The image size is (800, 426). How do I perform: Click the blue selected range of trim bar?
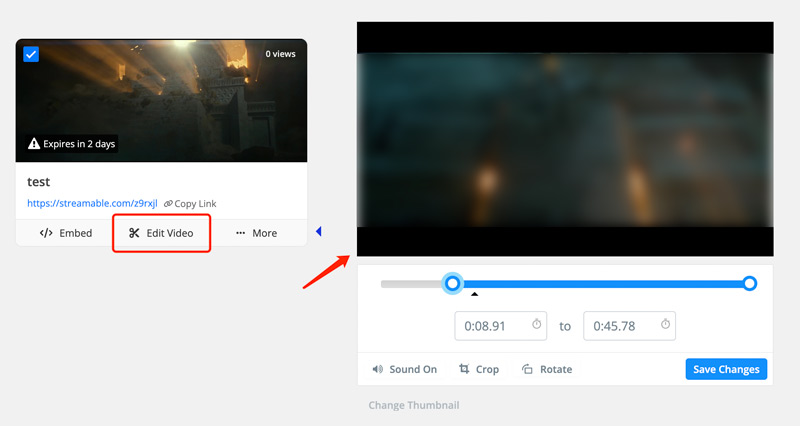pos(601,284)
